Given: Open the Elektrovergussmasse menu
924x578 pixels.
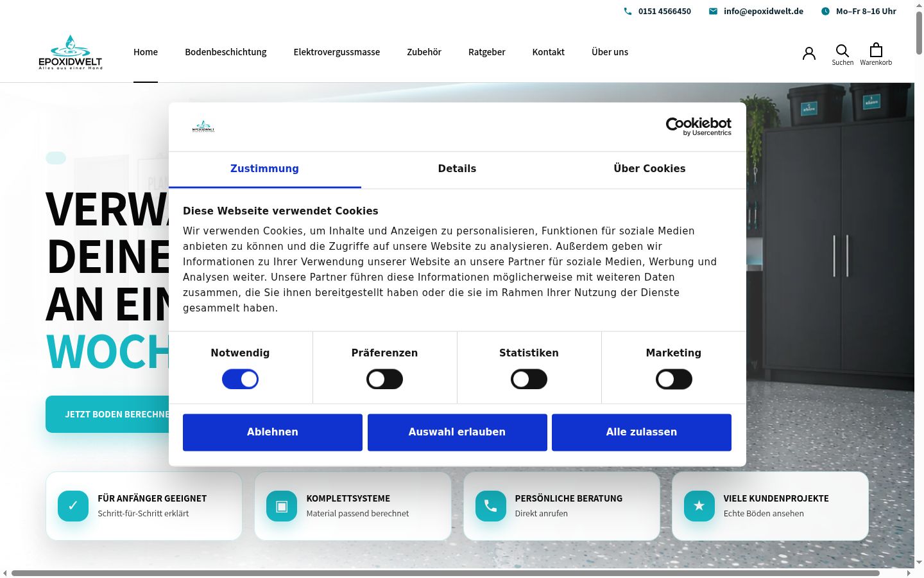Looking at the screenshot, I should click(x=337, y=52).
